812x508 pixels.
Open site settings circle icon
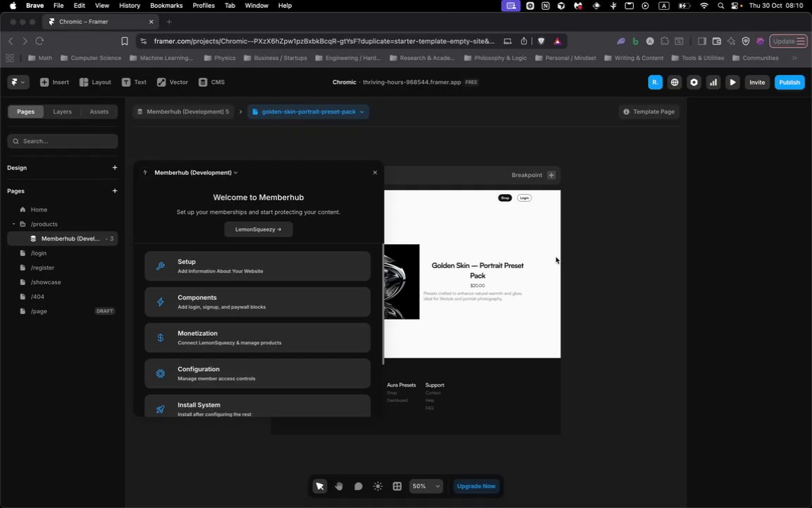tap(694, 82)
